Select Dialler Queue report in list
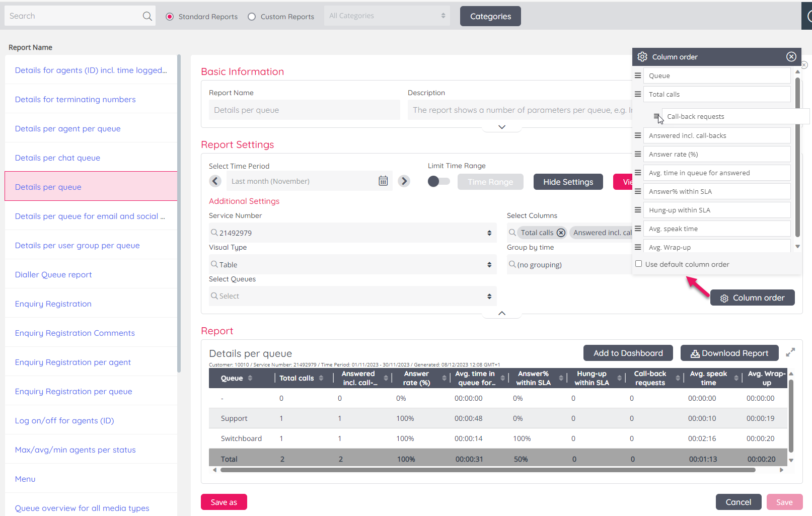 [53, 275]
